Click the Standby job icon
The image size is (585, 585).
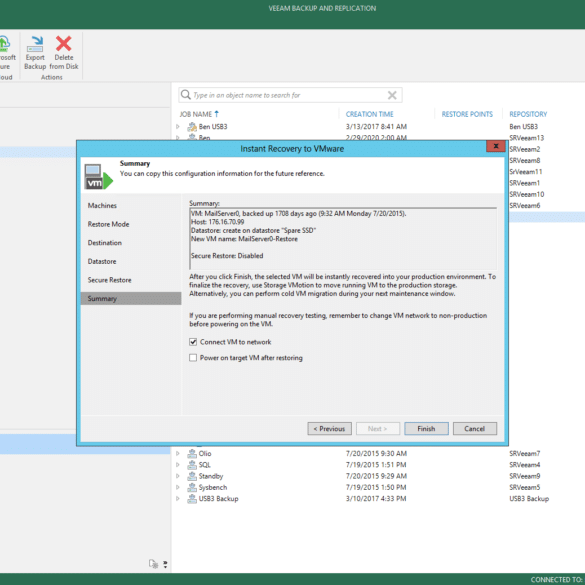click(x=192, y=476)
